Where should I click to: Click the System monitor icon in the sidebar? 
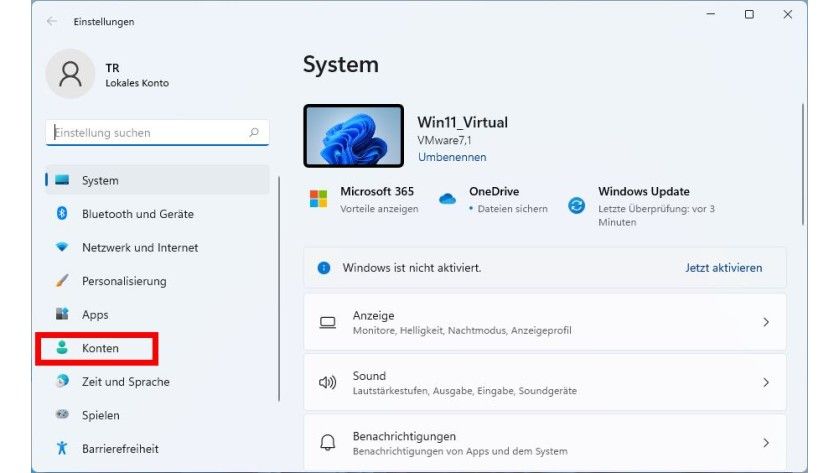pyautogui.click(x=62, y=180)
